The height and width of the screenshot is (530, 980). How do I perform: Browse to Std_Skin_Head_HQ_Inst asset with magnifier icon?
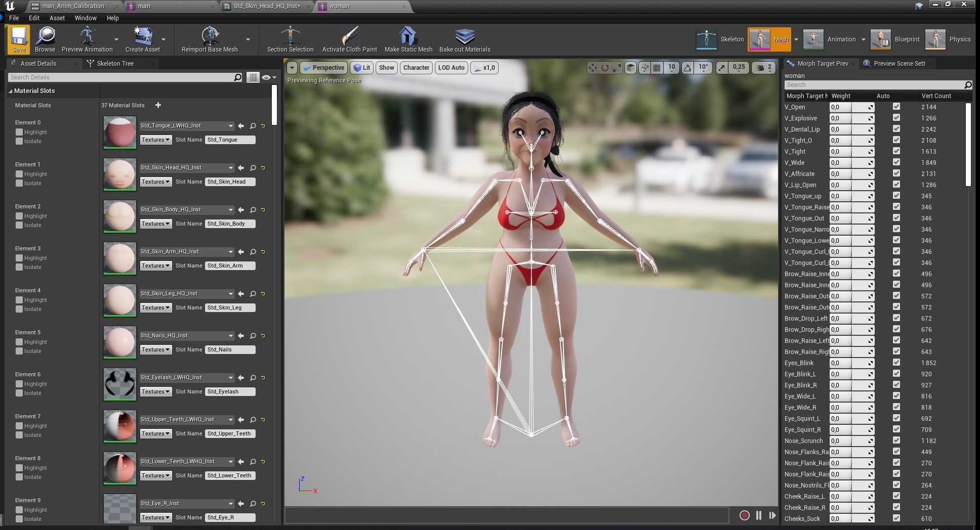click(253, 168)
